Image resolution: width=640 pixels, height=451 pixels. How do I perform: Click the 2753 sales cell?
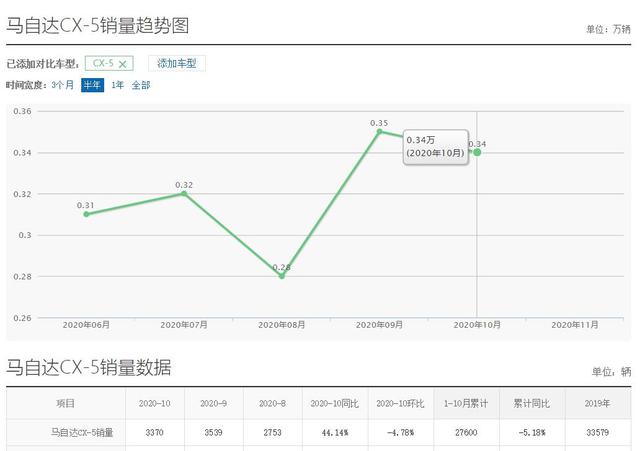[x=272, y=432]
